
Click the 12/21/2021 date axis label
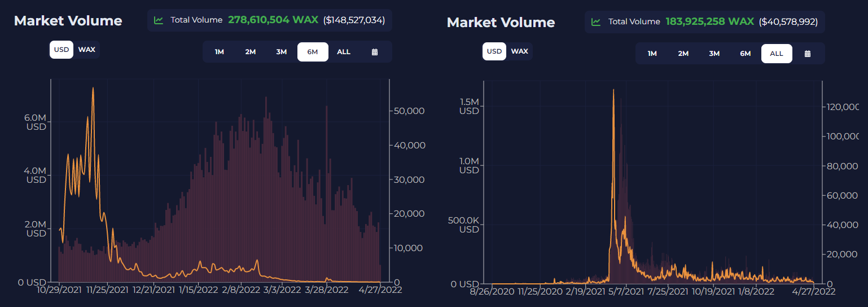[154, 290]
